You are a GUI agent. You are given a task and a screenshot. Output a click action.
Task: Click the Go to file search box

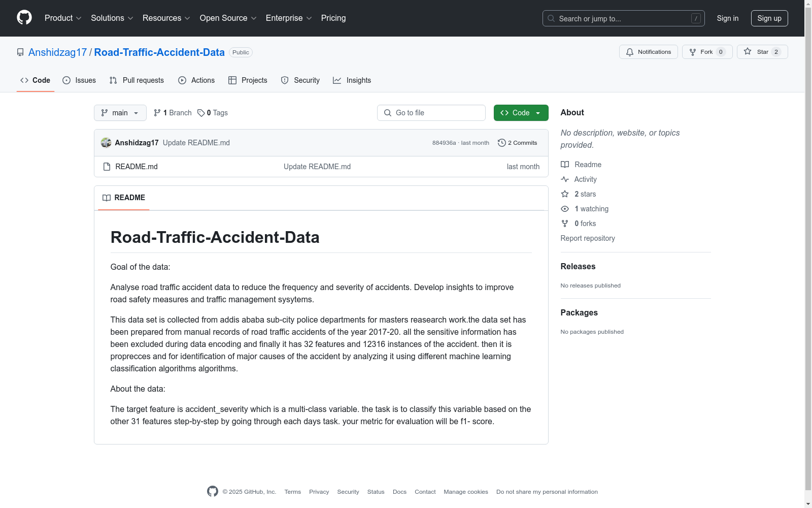coord(431,113)
